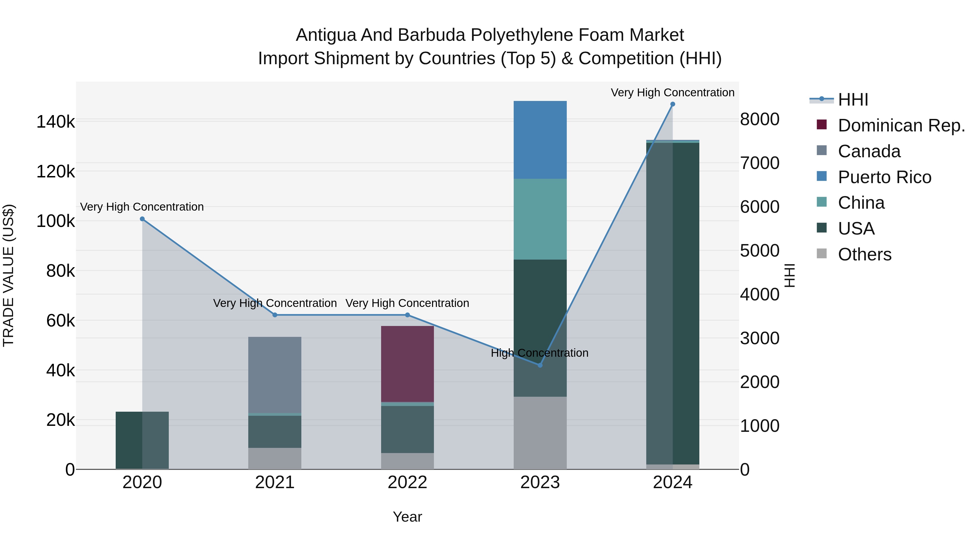Click the 2024 x-axis label
The height and width of the screenshot is (551, 980).
[x=673, y=482]
